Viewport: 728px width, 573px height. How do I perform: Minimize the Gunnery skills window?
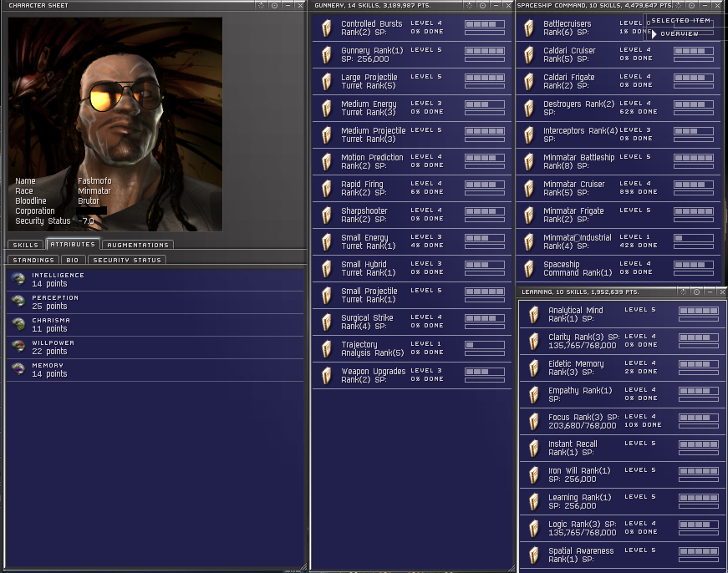click(x=496, y=6)
